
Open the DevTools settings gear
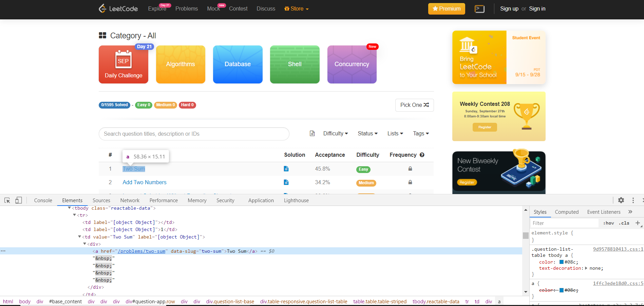tap(621, 200)
